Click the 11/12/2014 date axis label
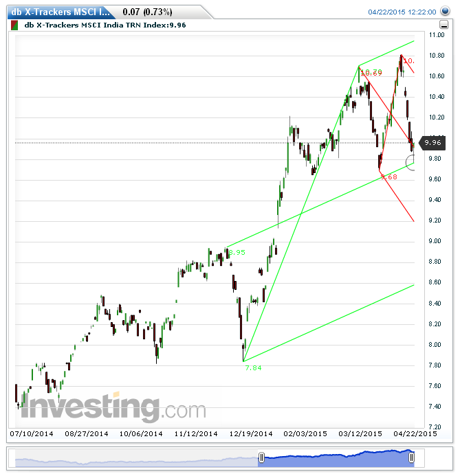This screenshot has width=460, height=476. tap(196, 434)
